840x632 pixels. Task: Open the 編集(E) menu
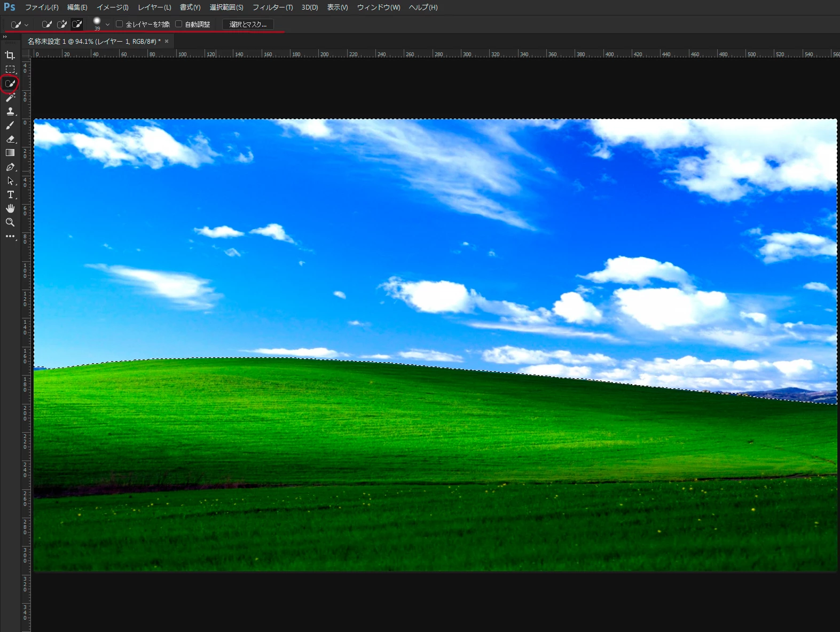[x=77, y=7]
